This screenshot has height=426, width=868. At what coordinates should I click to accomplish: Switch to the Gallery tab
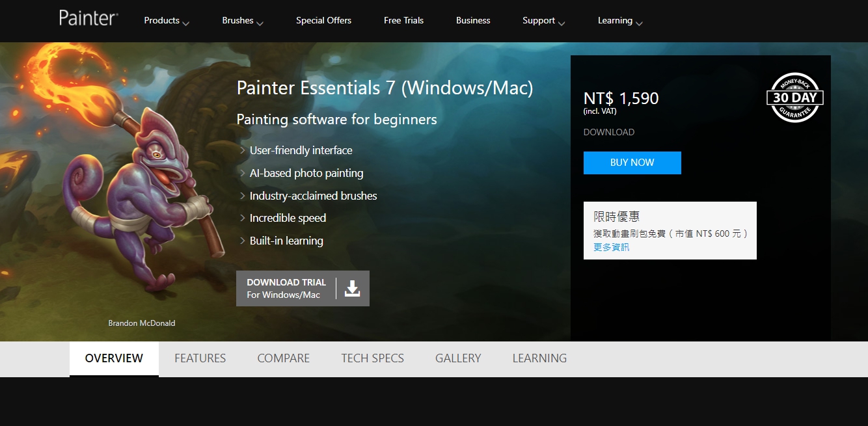[458, 358]
